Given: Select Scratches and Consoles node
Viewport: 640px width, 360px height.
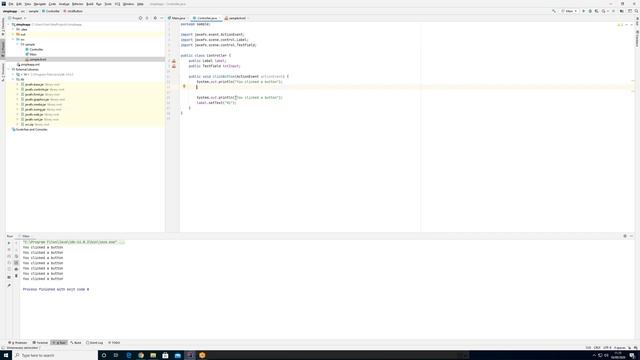Looking at the screenshot, I should coord(29,129).
